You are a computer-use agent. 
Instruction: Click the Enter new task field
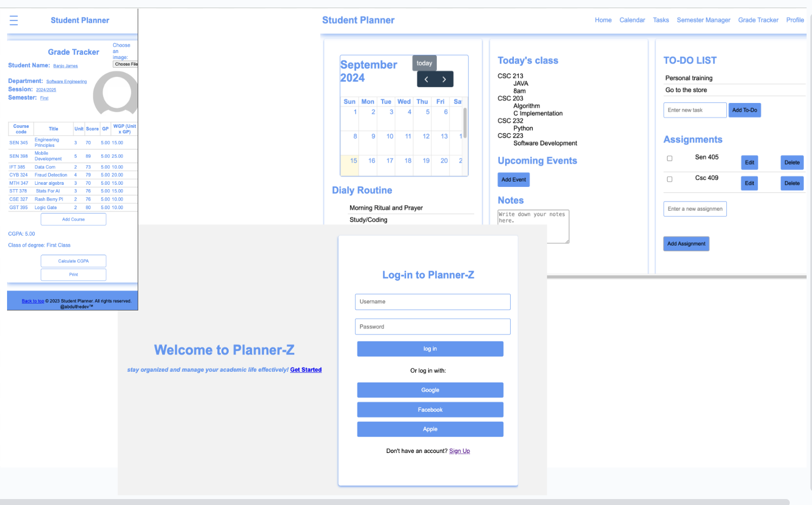[695, 110]
